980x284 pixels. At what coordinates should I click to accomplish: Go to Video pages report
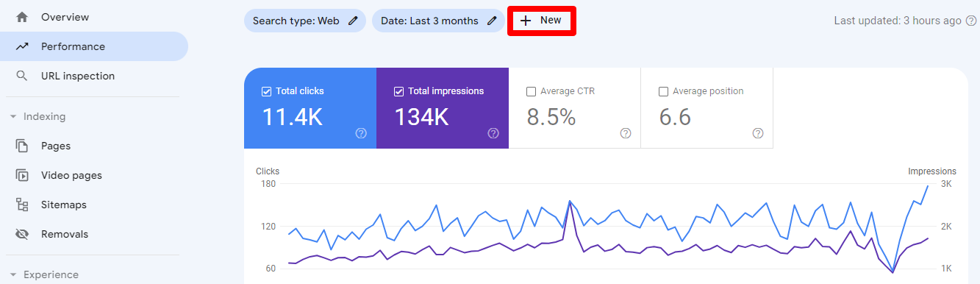click(x=94, y=175)
